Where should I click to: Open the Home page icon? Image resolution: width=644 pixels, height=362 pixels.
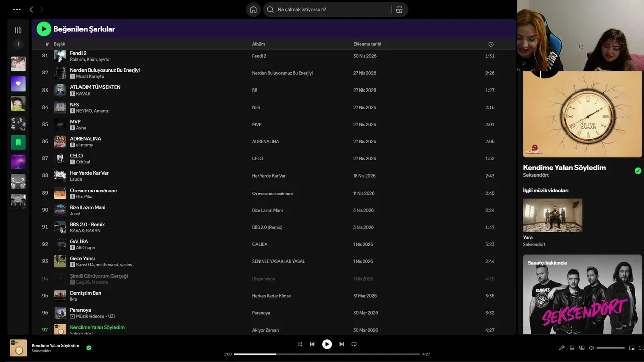click(253, 9)
